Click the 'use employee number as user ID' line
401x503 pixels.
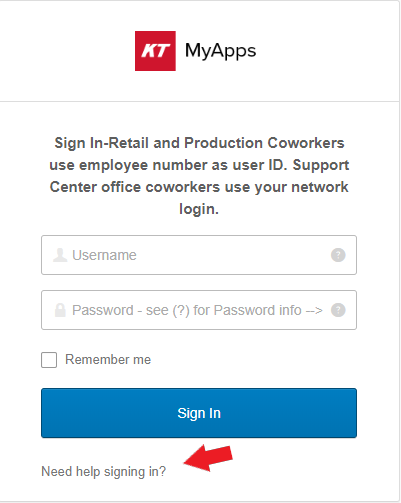coord(168,165)
